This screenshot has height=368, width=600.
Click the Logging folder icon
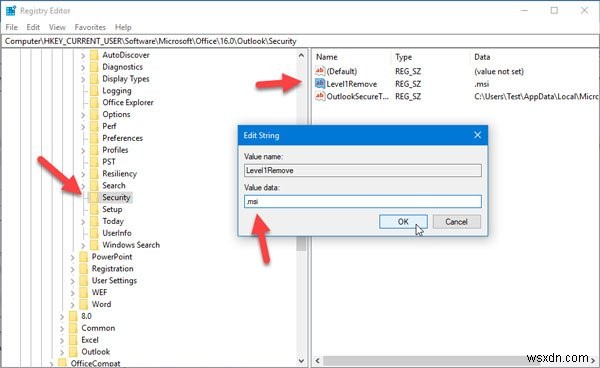click(94, 91)
